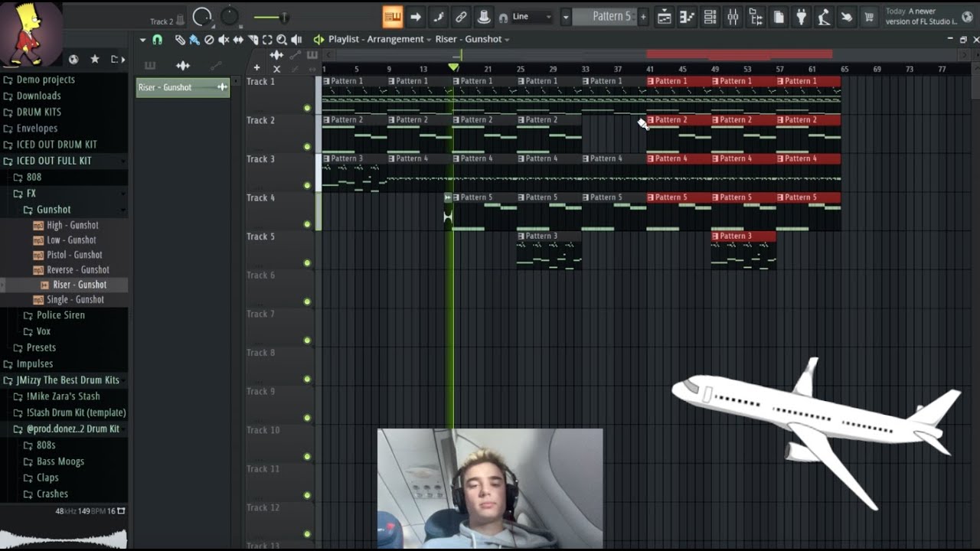The height and width of the screenshot is (551, 980).
Task: Toggle the typing keyboard to piano button
Action: 393,17
